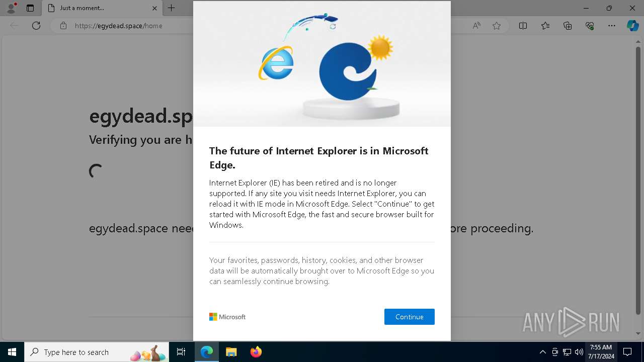Go back with the back arrow
Image resolution: width=644 pixels, height=362 pixels.
[14, 26]
